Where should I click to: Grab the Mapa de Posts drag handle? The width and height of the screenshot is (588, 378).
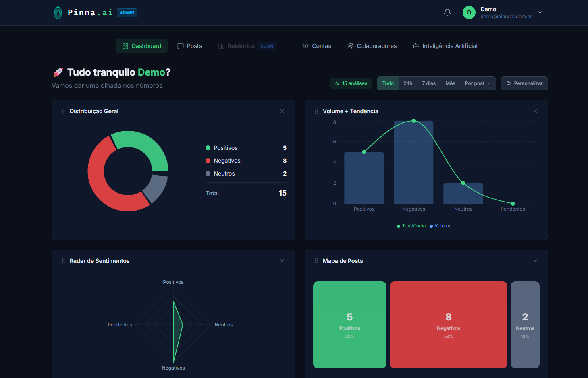(316, 261)
